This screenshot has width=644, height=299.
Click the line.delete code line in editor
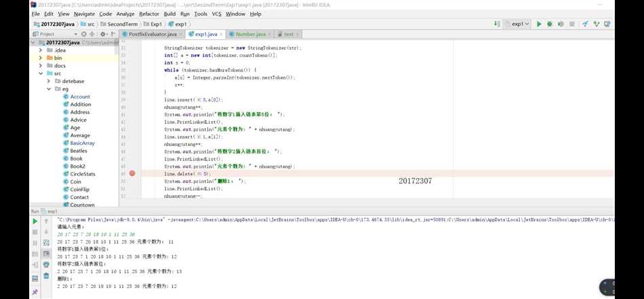click(x=187, y=174)
